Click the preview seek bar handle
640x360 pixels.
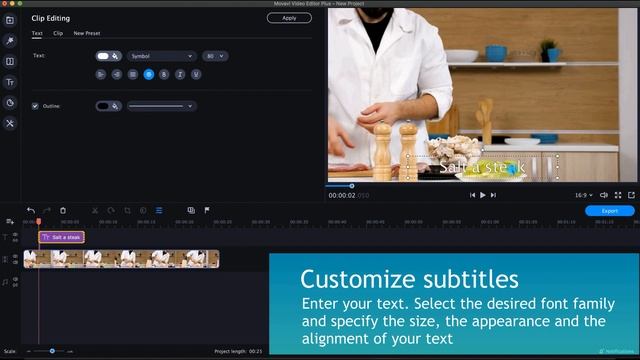(x=352, y=186)
